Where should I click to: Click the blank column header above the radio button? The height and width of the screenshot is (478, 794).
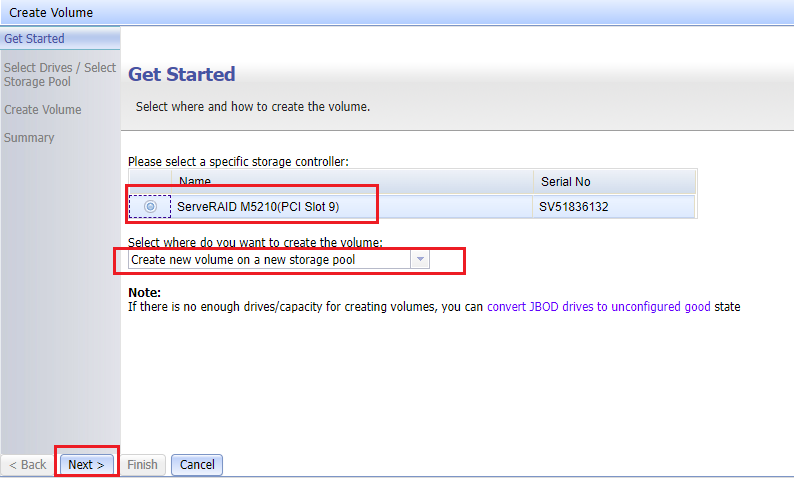(x=150, y=182)
